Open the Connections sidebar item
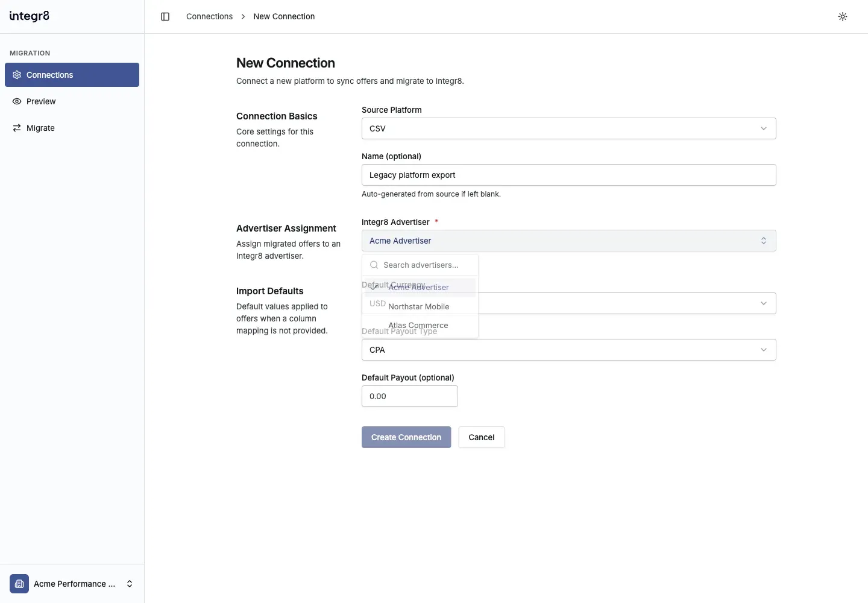The image size is (868, 603). coord(72,75)
